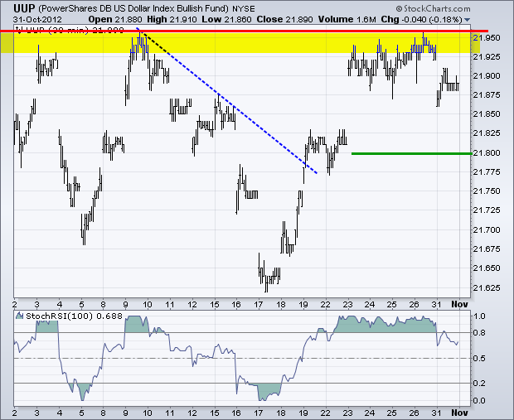Screen dimensions: 514x420
Task: Click date 17 under the price chart
Action: point(259,304)
